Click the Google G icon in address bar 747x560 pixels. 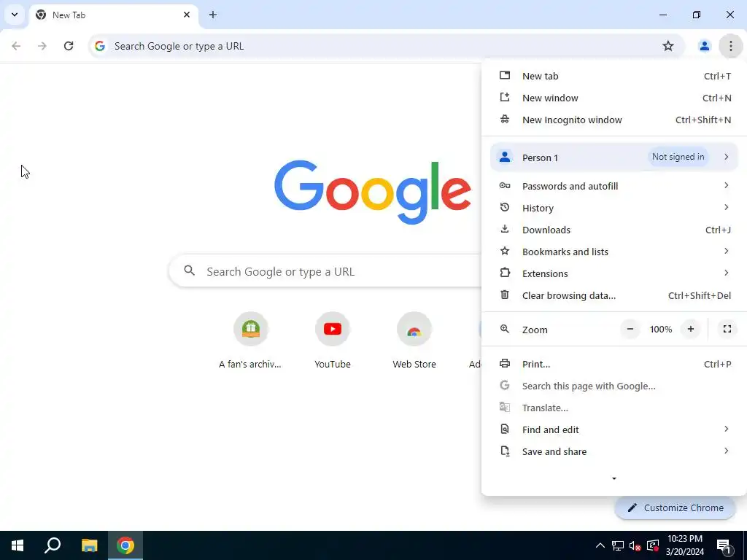pyautogui.click(x=99, y=46)
